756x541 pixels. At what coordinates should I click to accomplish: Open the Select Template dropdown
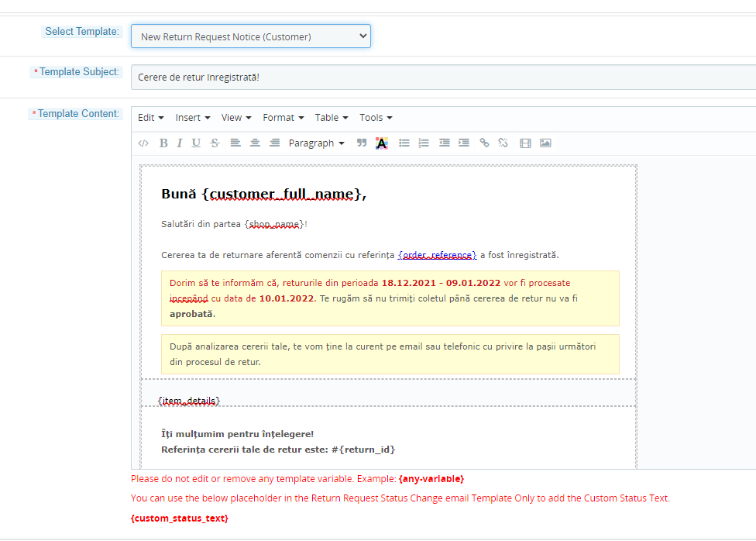pyautogui.click(x=251, y=36)
